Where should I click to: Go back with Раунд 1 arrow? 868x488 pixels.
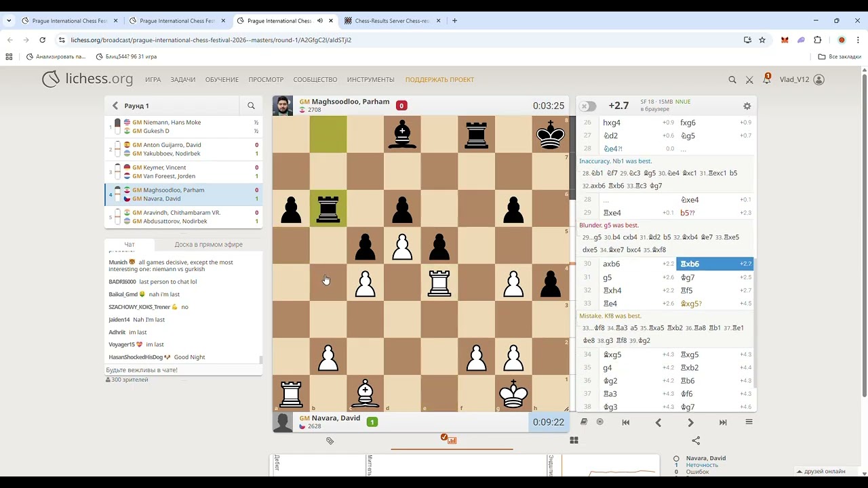click(x=115, y=106)
